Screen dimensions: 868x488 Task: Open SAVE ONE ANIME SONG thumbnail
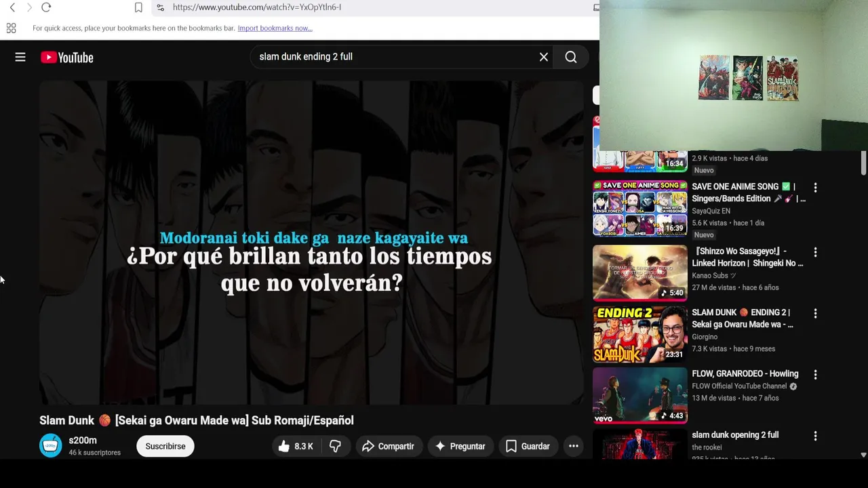tap(640, 208)
